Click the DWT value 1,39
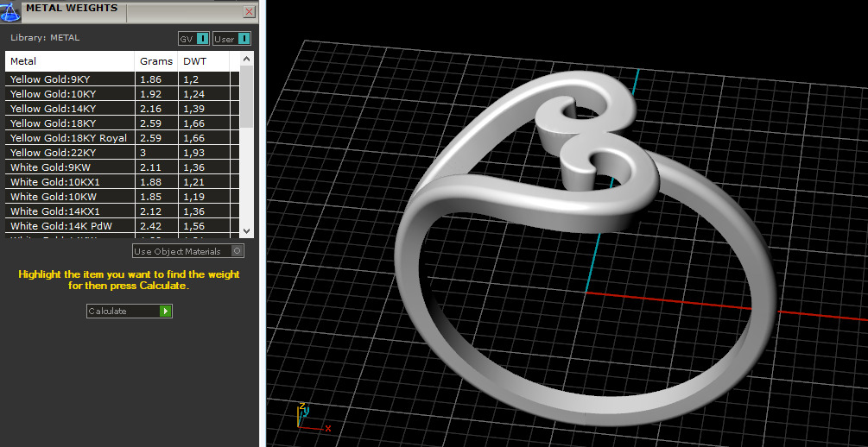Image resolution: width=868 pixels, height=447 pixels. [x=193, y=109]
